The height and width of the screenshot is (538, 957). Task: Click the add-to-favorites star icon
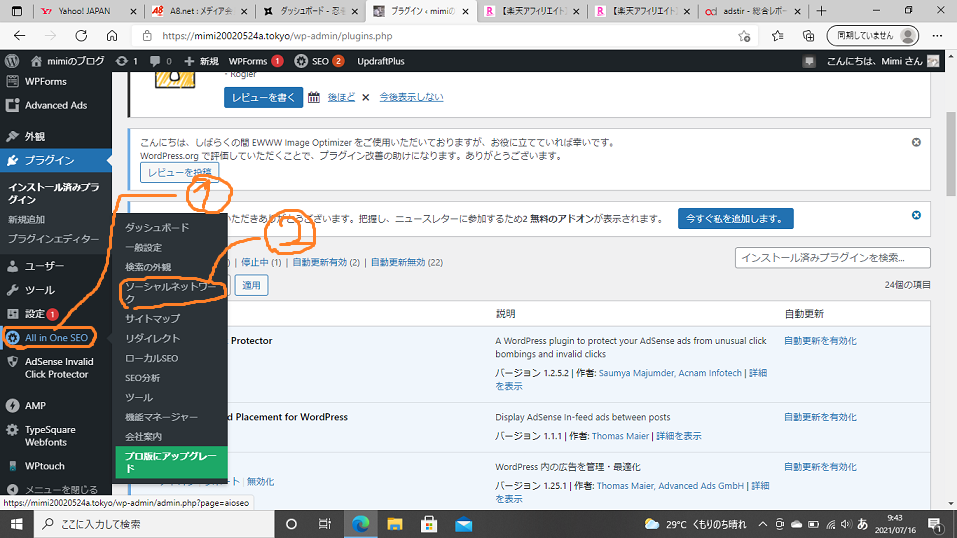pos(744,36)
